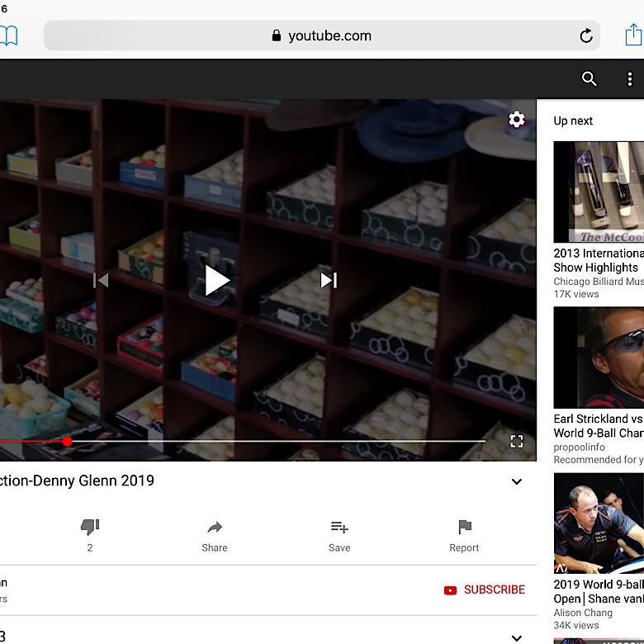Enter fullscreen mode
The width and height of the screenshot is (644, 644).
tap(517, 441)
